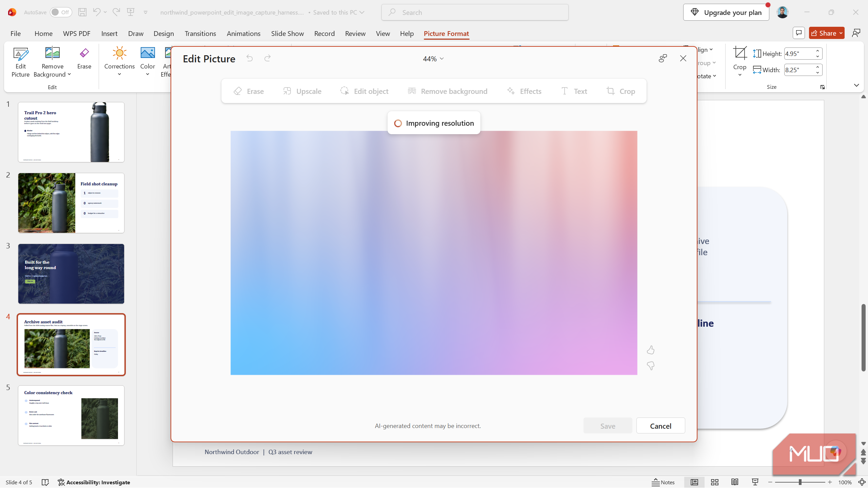Screen dimensions: 868x488
Task: Undo inside the Edit Picture dialog
Action: click(250, 58)
